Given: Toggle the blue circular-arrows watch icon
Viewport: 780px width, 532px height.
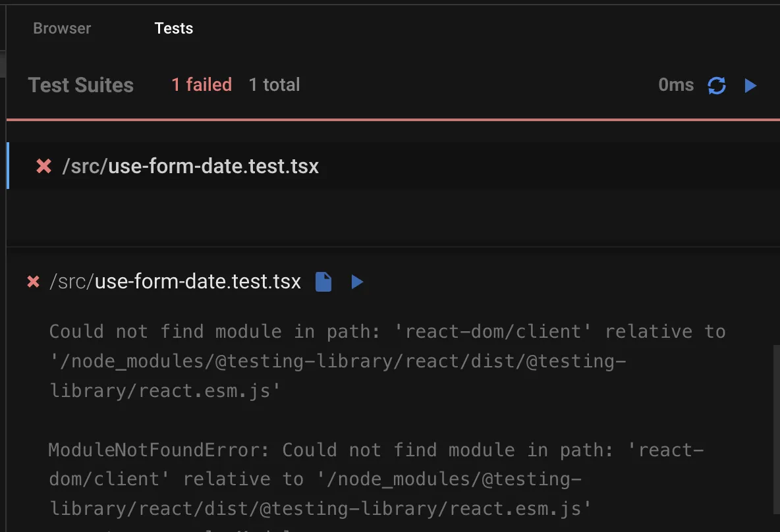Looking at the screenshot, I should click(717, 86).
